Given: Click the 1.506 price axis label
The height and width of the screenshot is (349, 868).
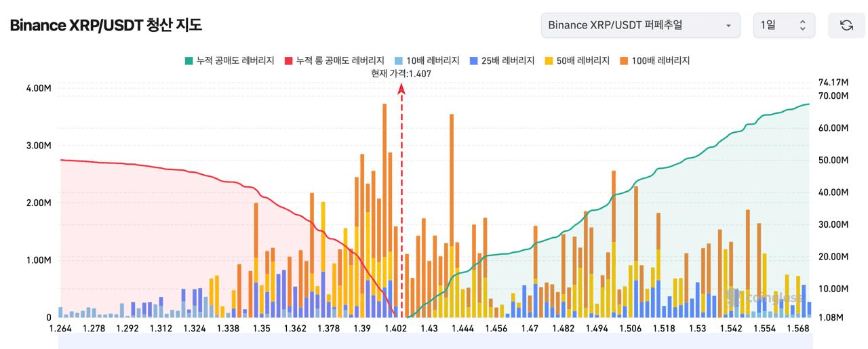Looking at the screenshot, I should (x=630, y=329).
